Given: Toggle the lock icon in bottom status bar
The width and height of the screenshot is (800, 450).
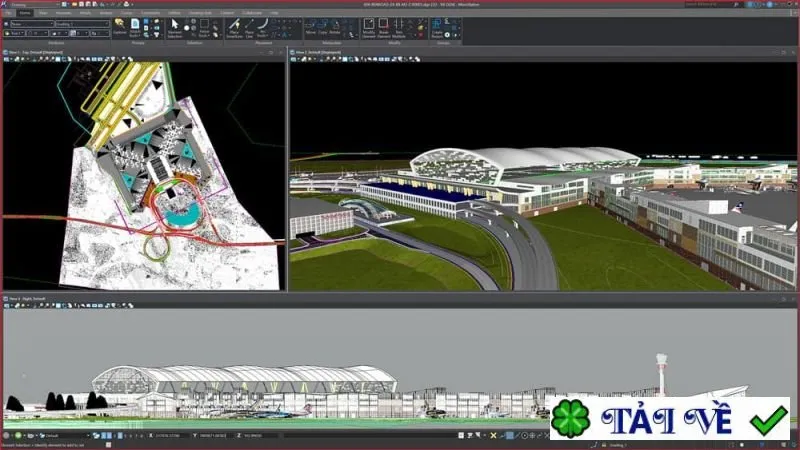Looking at the screenshot, I should coord(604,445).
